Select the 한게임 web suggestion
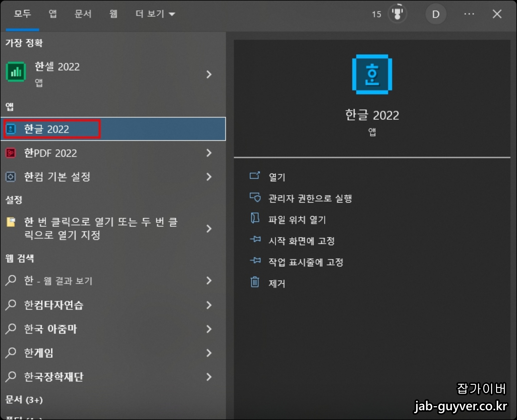Image resolution: width=517 pixels, height=420 pixels. click(39, 353)
